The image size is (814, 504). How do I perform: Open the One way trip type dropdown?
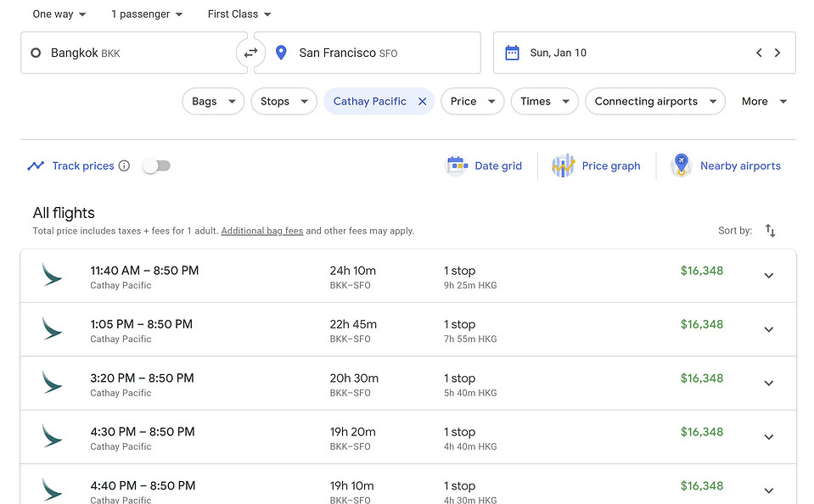coord(59,14)
